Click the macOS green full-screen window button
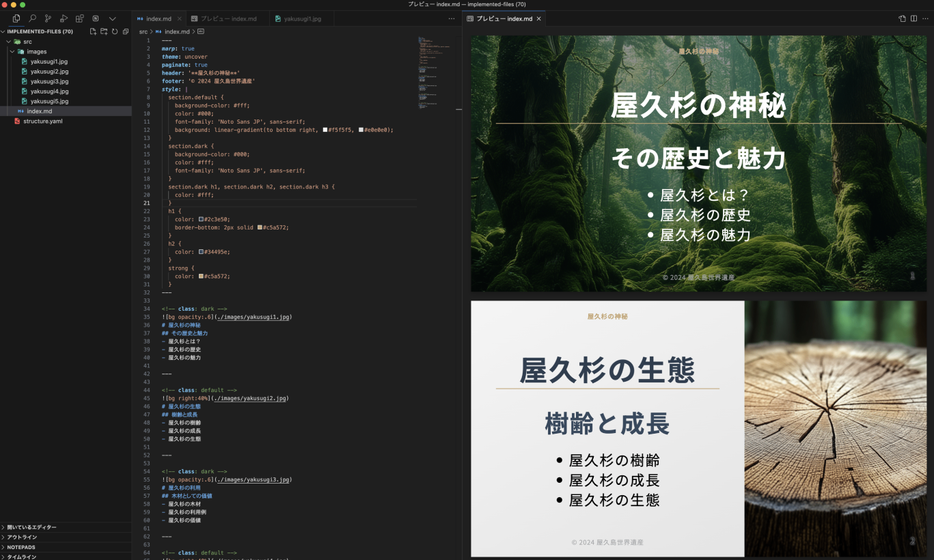Screen dimensions: 934x560 coord(23,5)
